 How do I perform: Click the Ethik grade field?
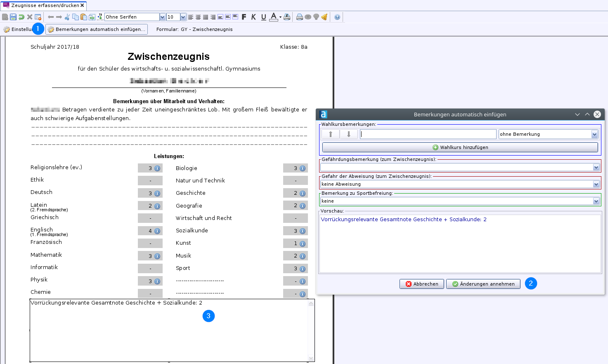click(x=150, y=181)
